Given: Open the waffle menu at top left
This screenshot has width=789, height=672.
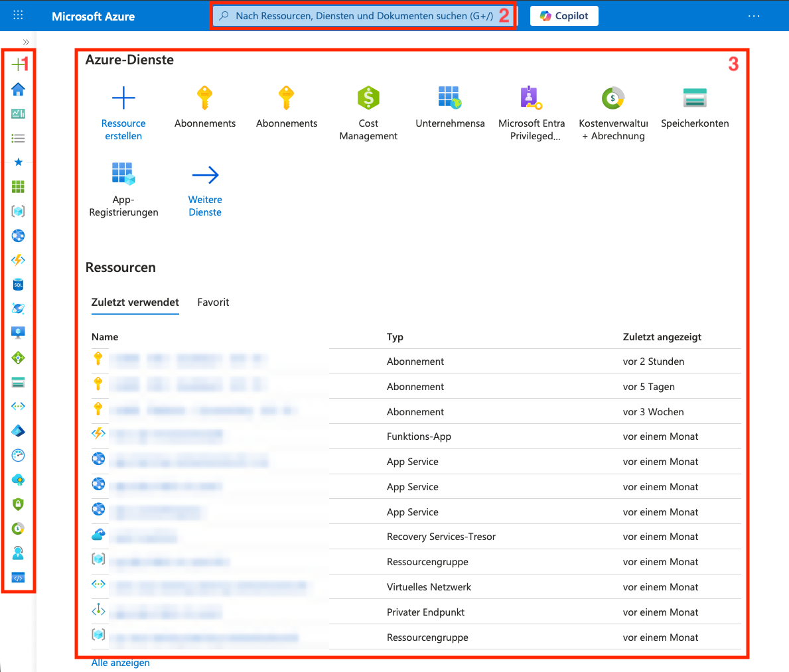Looking at the screenshot, I should click(x=19, y=15).
